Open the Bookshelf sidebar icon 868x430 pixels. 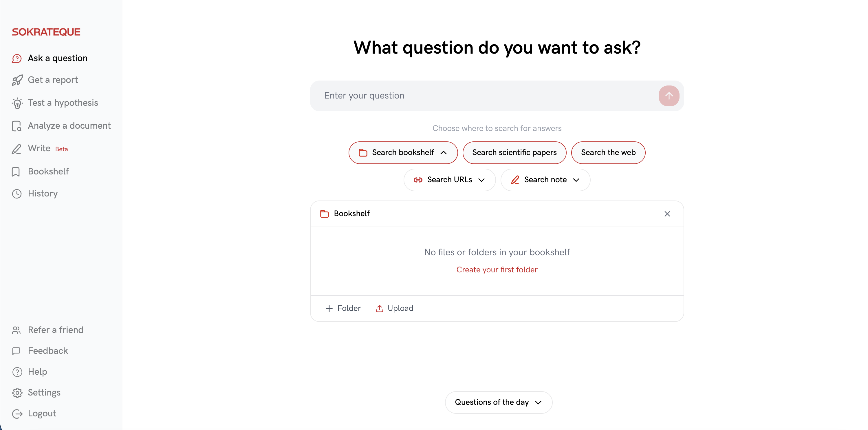coord(17,171)
